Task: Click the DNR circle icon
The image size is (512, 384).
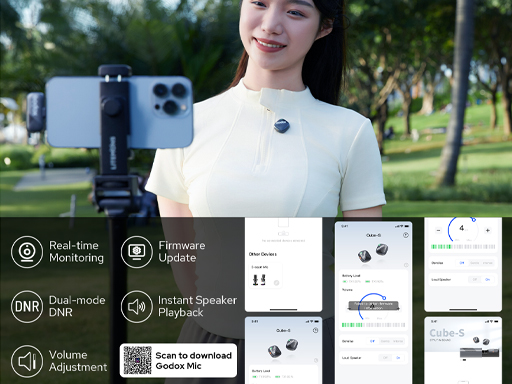Action: click(x=27, y=306)
